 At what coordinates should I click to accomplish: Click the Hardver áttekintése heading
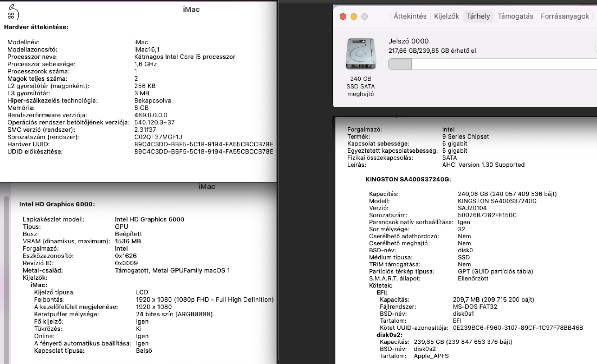[36, 27]
